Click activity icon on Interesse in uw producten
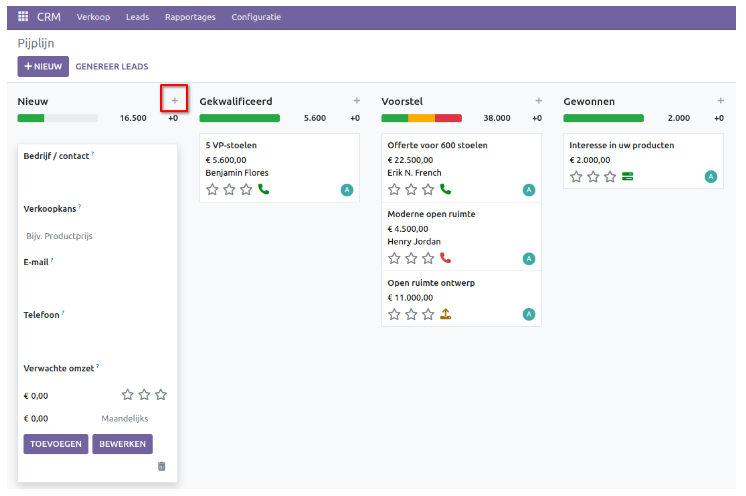 [x=628, y=177]
